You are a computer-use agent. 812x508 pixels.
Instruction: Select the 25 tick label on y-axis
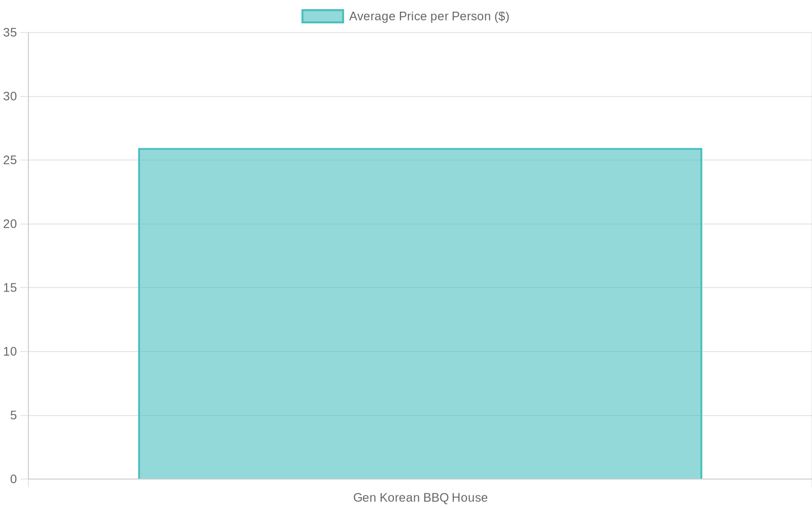click(x=10, y=160)
